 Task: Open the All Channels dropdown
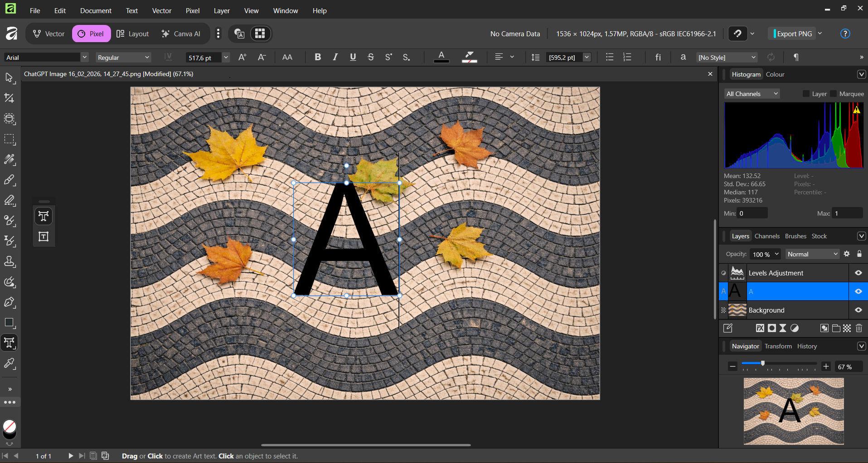click(x=752, y=94)
